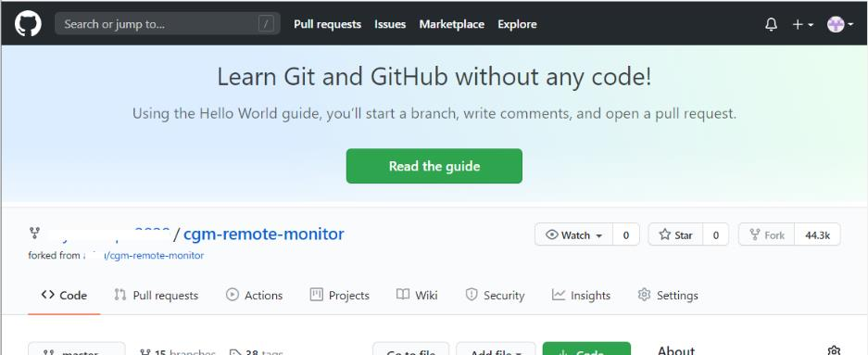The image size is (868, 355).
Task: Open the Pull requests repository tab
Action: point(157,295)
